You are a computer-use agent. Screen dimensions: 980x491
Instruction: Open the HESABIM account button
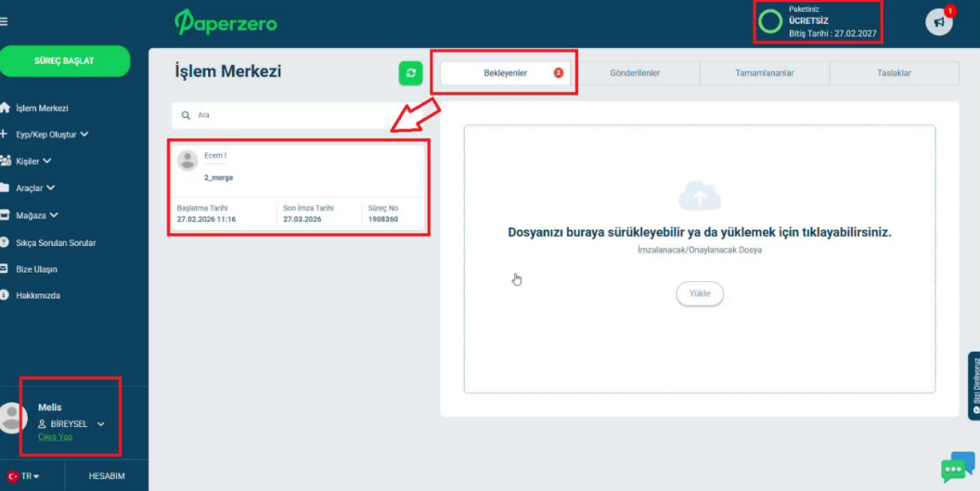pyautogui.click(x=106, y=476)
